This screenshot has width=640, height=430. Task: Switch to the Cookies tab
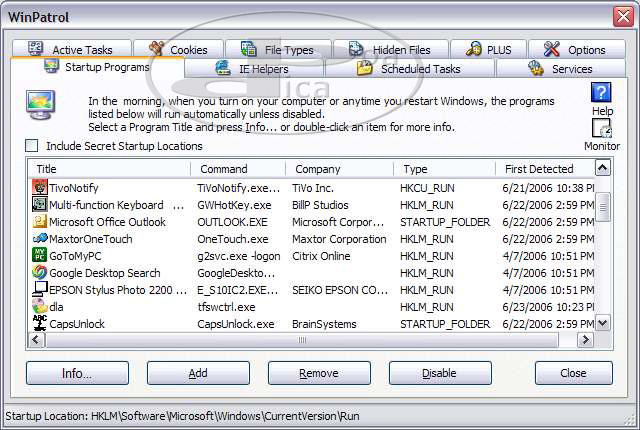[x=178, y=49]
